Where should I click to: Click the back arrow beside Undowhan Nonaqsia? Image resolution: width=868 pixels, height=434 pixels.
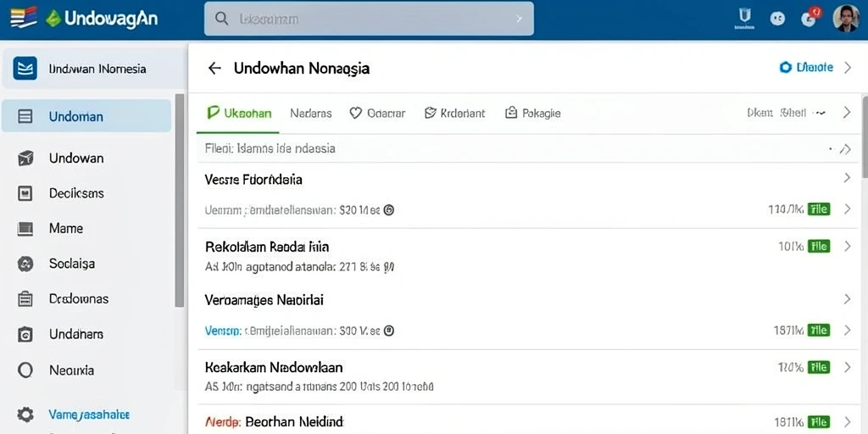tap(214, 68)
